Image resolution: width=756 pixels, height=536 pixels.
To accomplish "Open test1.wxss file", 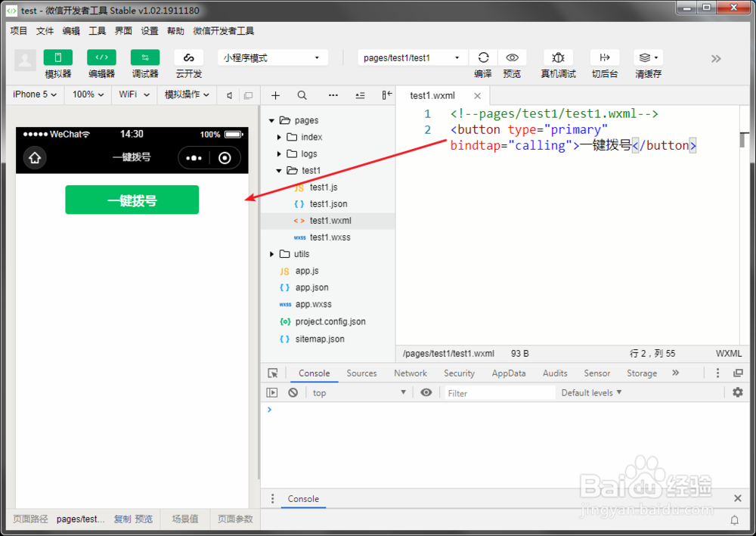I will pyautogui.click(x=328, y=237).
